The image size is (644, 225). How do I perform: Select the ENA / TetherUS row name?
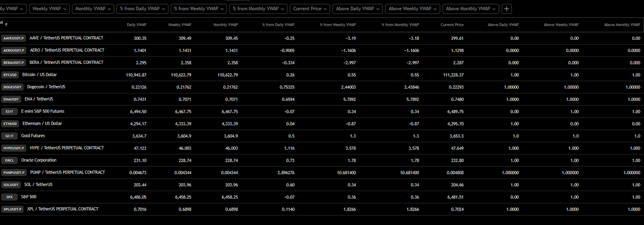coord(39,99)
